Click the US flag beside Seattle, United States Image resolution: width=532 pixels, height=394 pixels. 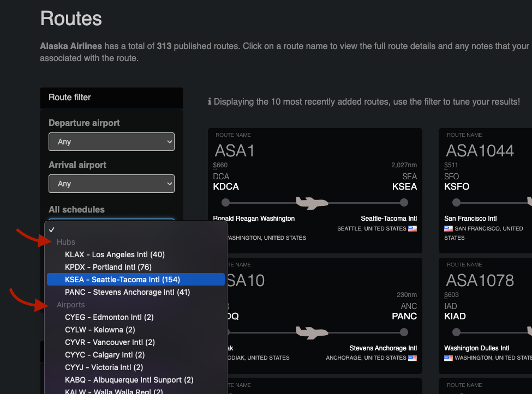(413, 229)
